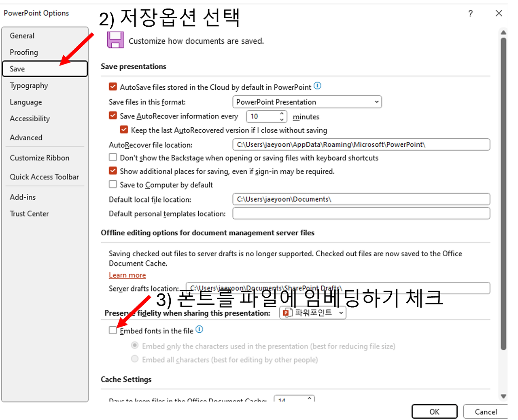Go to Quick Access Toolbar settings

click(x=45, y=177)
